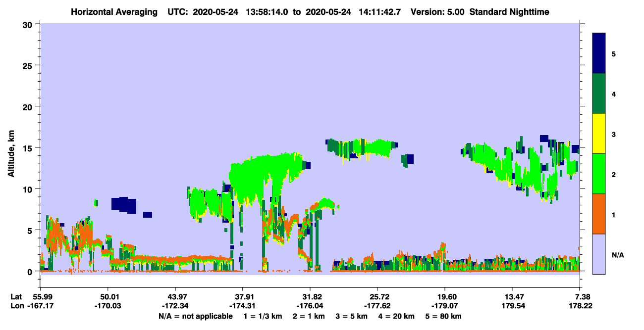Viewport: 644px width, 330px height.
Task: Click the longitude value -176.04
Action: click(x=310, y=306)
